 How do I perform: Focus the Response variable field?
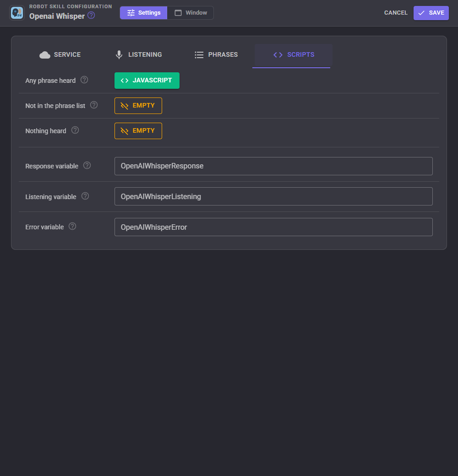tap(273, 166)
